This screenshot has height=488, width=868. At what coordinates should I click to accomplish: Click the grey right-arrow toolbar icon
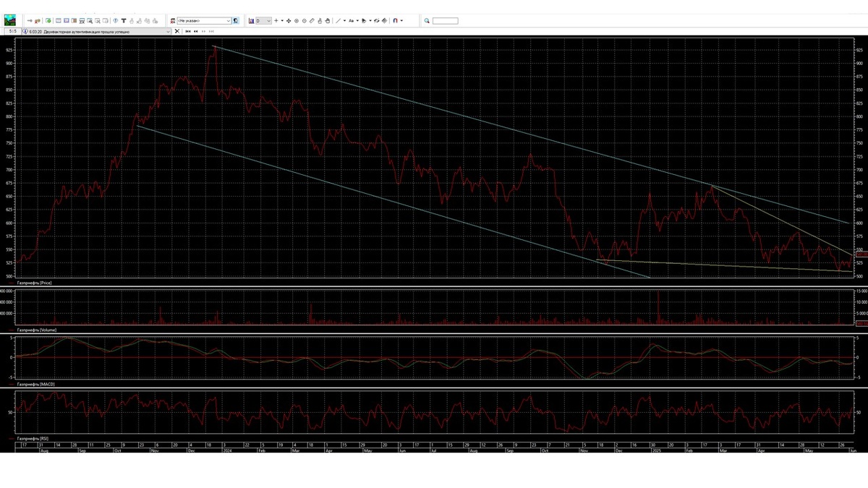click(30, 21)
